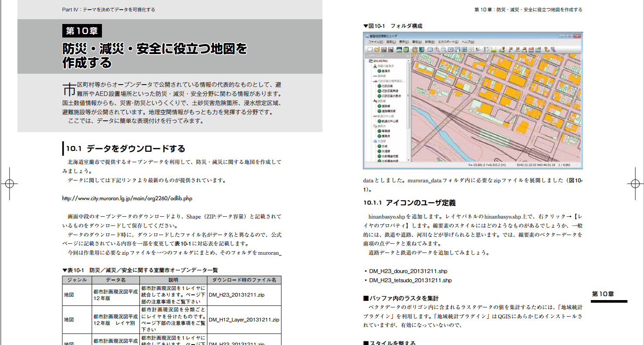Open the エクスポート menu in figure viewer
This screenshot has width=644, height=345.
[x=448, y=42]
